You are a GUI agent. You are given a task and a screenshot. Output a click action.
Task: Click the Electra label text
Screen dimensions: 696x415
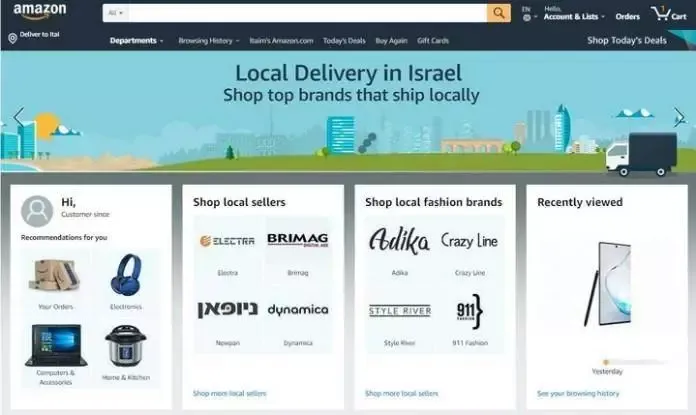[227, 273]
